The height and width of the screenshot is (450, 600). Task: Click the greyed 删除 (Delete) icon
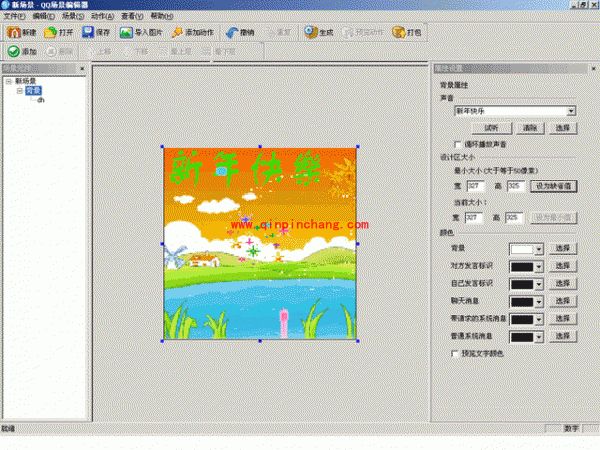51,51
